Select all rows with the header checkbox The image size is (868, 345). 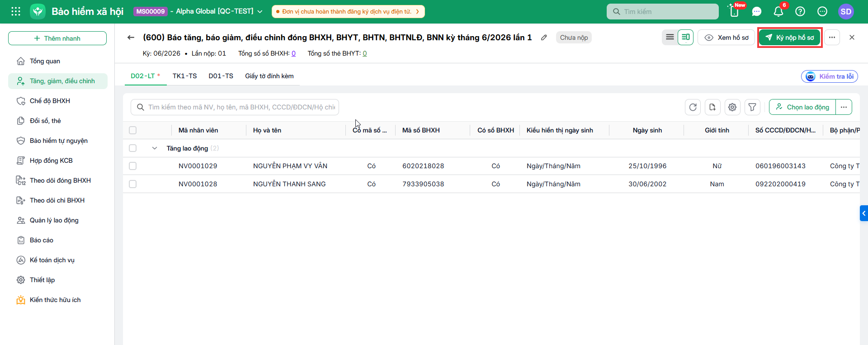click(x=132, y=130)
